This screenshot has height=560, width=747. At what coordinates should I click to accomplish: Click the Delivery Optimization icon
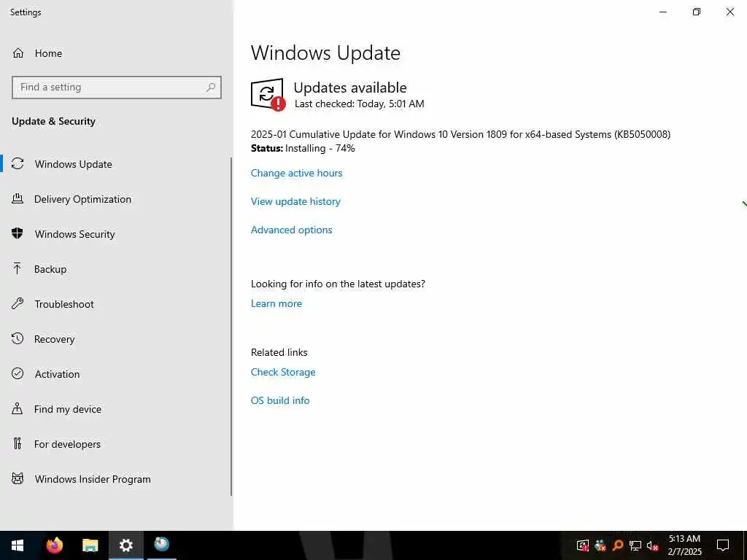point(18,198)
